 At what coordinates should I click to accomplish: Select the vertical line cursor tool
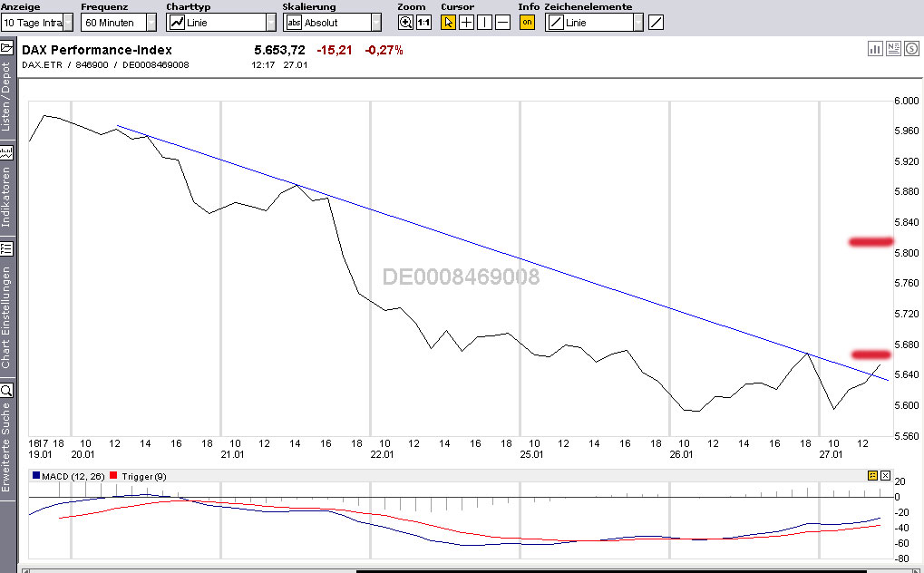coord(484,22)
